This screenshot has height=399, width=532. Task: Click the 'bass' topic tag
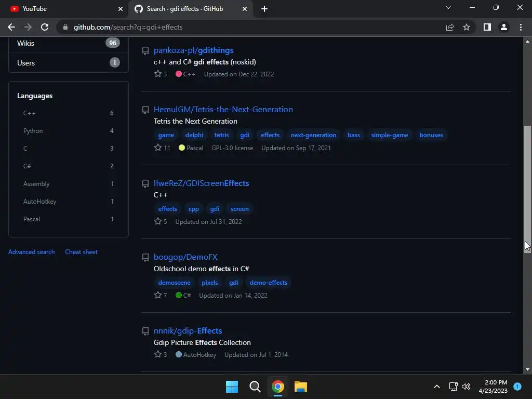point(353,135)
